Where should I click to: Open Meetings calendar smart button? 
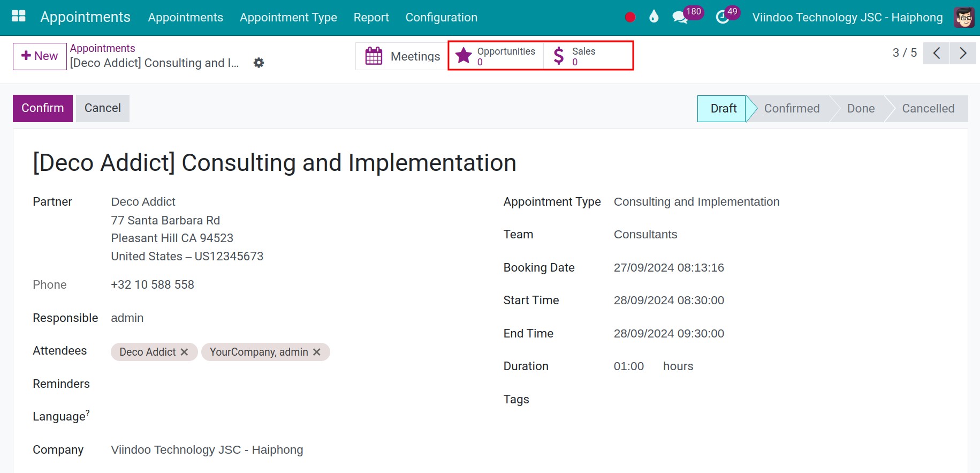[402, 56]
